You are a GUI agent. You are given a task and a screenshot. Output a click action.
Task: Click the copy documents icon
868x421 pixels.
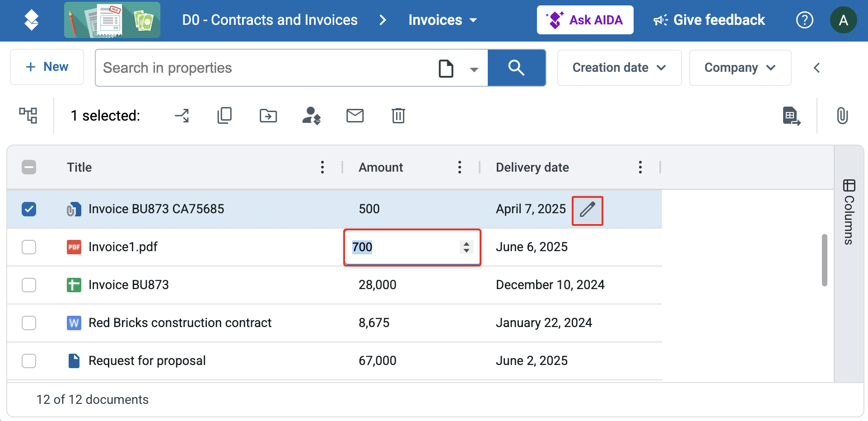(x=224, y=116)
